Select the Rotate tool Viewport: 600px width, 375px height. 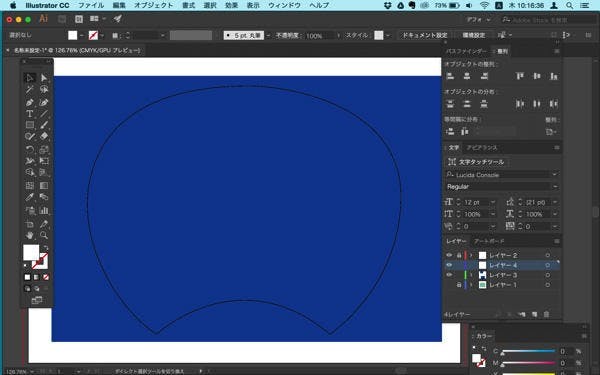(x=30, y=149)
